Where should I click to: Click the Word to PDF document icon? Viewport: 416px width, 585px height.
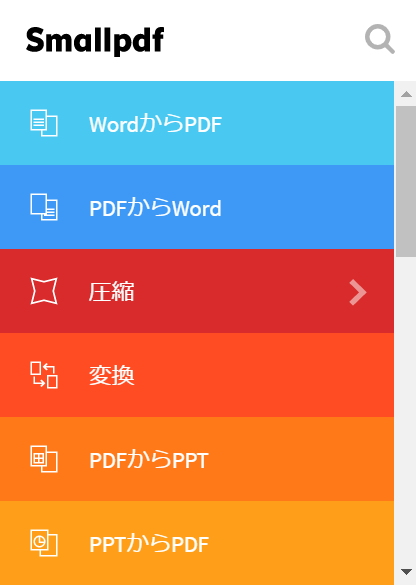(x=44, y=123)
